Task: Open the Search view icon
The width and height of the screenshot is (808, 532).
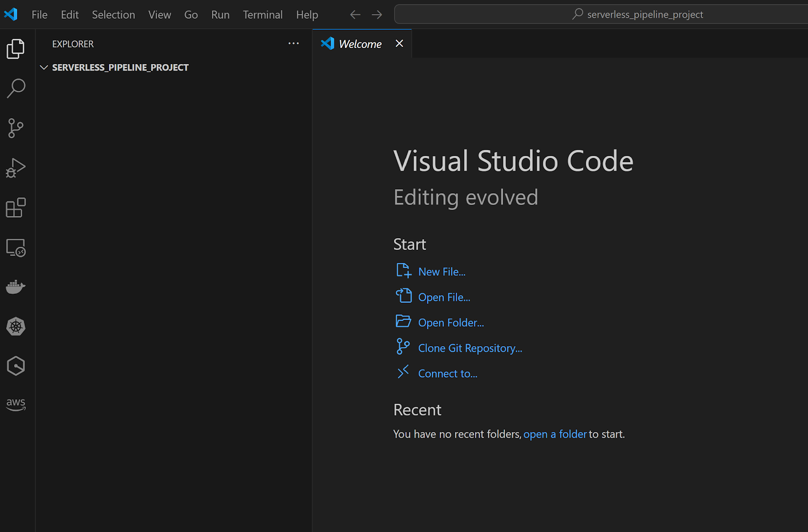Action: [x=16, y=88]
